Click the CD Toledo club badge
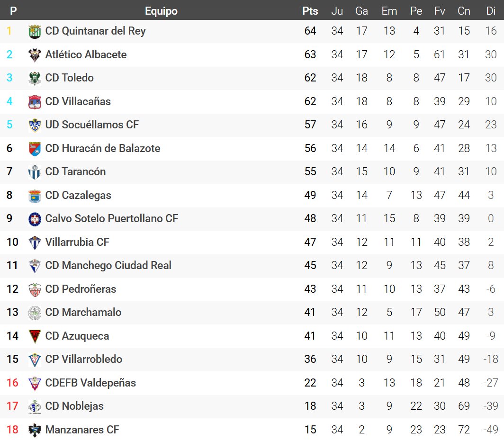 [x=35, y=78]
